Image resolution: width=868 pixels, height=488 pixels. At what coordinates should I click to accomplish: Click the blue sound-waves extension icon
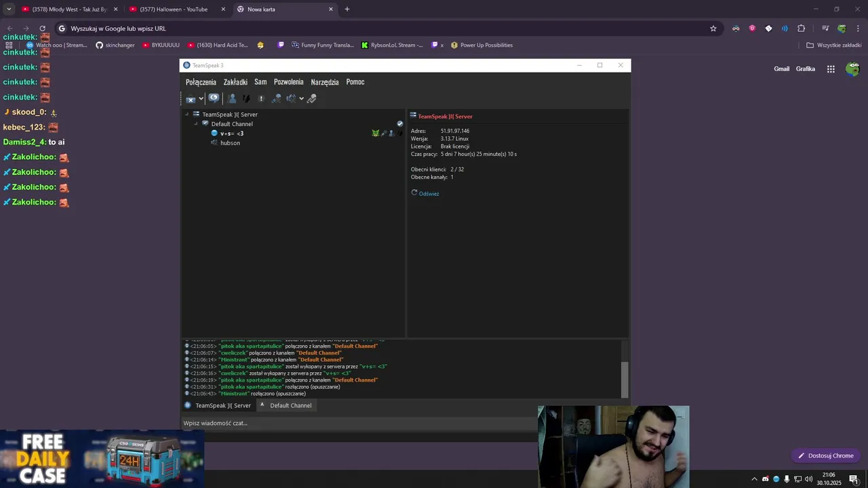pos(785,28)
